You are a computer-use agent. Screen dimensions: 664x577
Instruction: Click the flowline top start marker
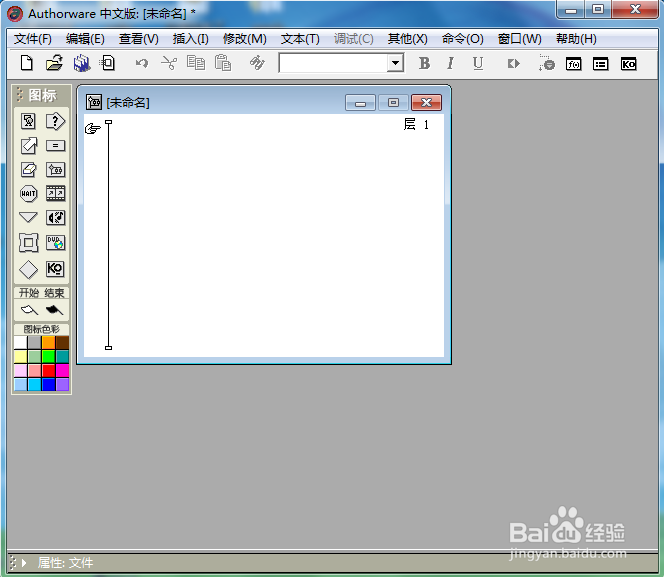pyautogui.click(x=108, y=122)
